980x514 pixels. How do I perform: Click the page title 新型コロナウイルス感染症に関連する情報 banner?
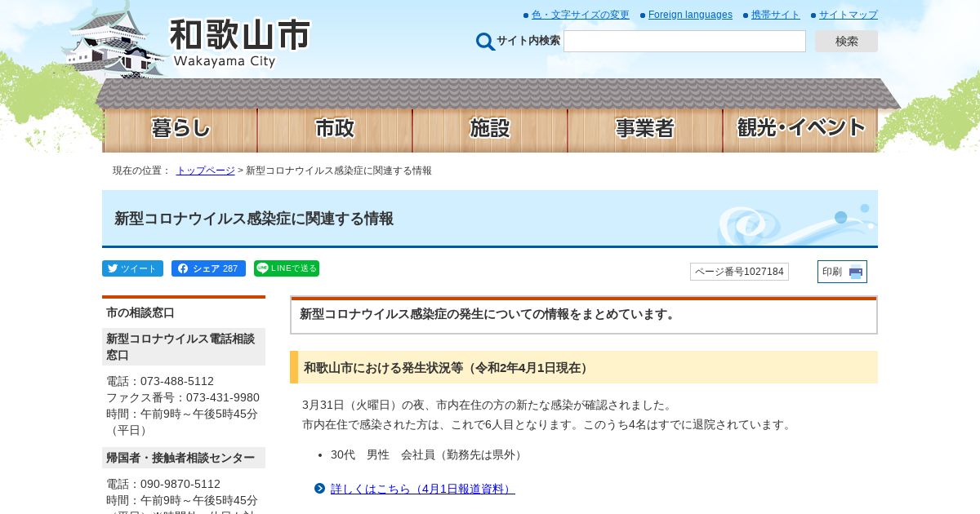point(490,218)
